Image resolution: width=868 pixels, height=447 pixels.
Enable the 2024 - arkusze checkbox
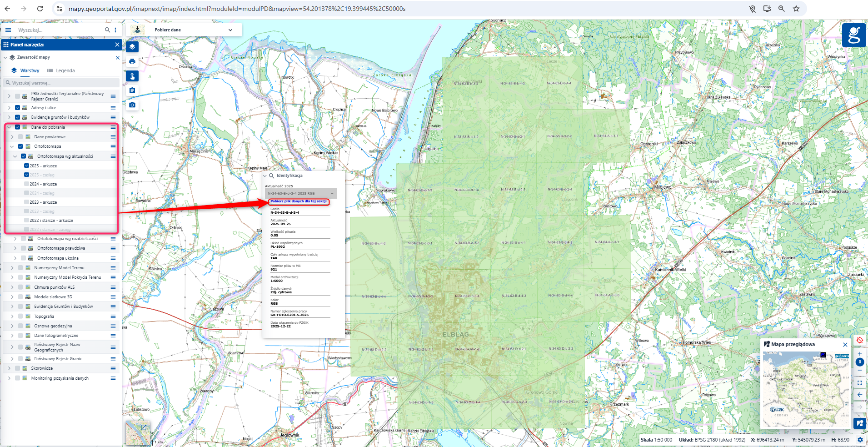tap(26, 184)
